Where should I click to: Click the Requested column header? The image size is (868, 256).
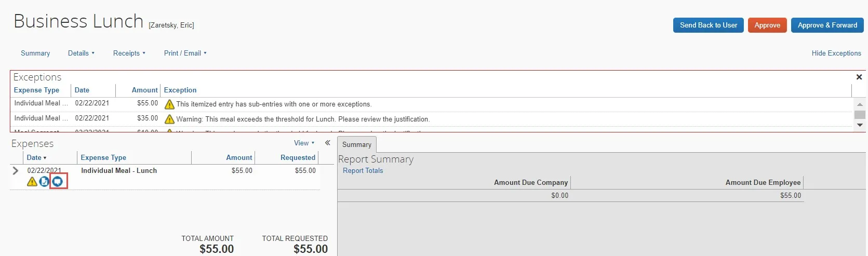click(298, 157)
